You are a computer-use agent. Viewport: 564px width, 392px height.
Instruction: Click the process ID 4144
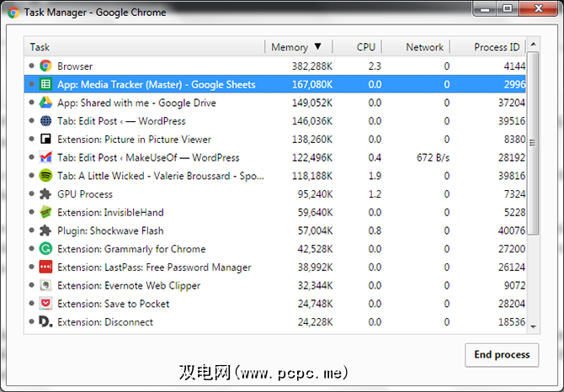514,66
